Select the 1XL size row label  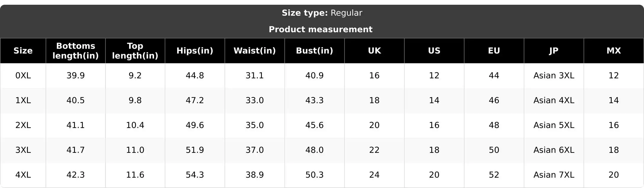point(23,100)
